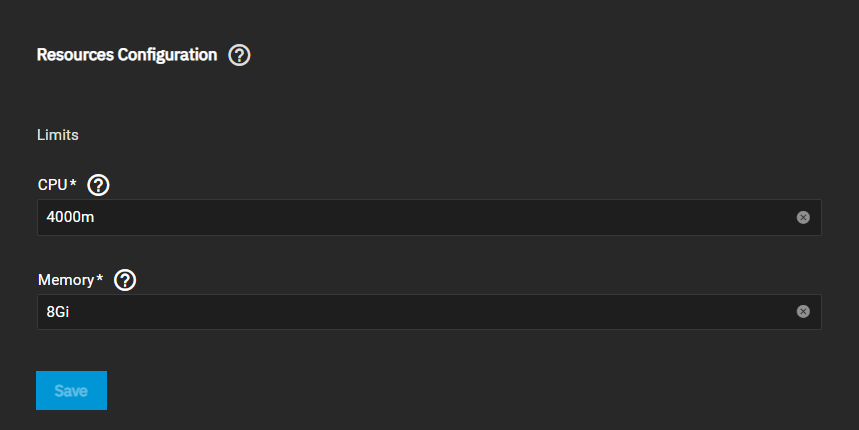Click the required asterisk beside CPU
Viewport: 859px width, 430px height.
coord(73,184)
